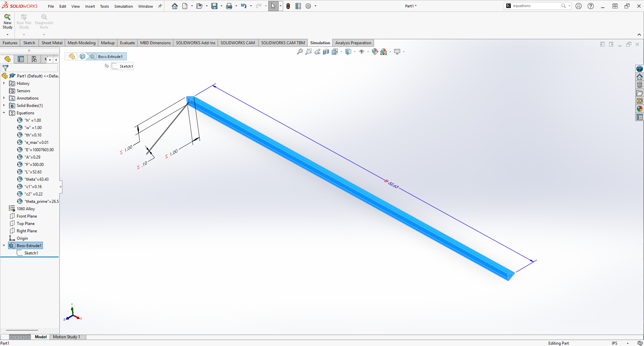The height and width of the screenshot is (346, 644).
Task: Switch to the Sketch tab
Action: coord(29,43)
